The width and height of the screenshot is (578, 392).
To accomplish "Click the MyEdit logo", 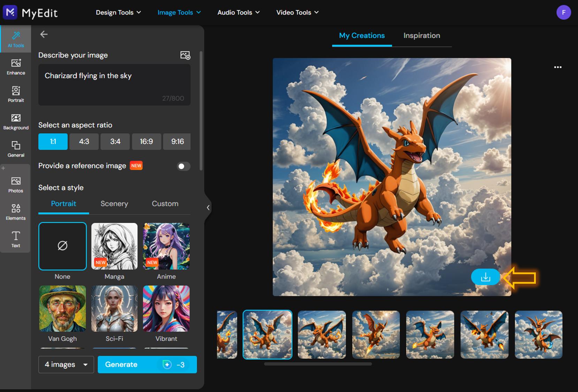I will [x=30, y=13].
